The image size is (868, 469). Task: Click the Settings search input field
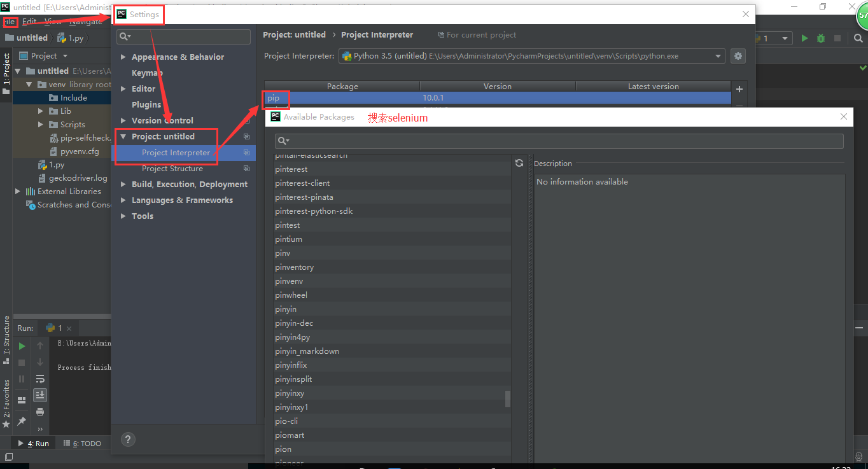coord(183,37)
